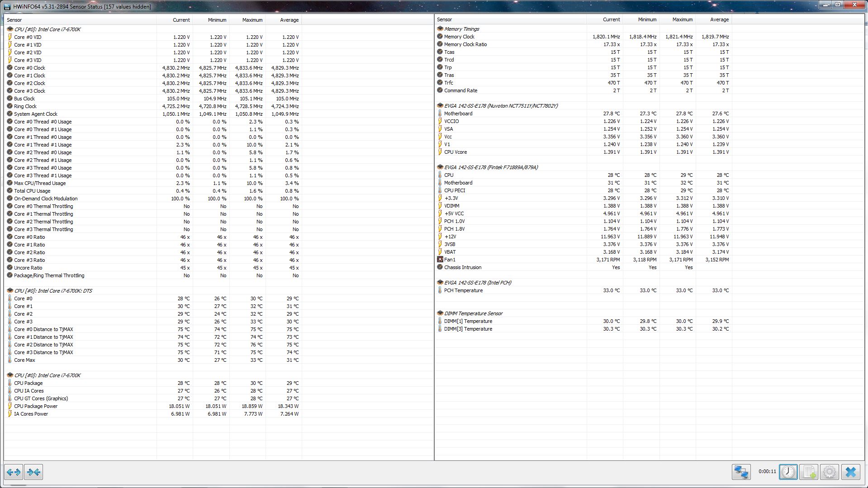
Task: Click the PCH Temperature thermometer icon
Action: [440, 290]
